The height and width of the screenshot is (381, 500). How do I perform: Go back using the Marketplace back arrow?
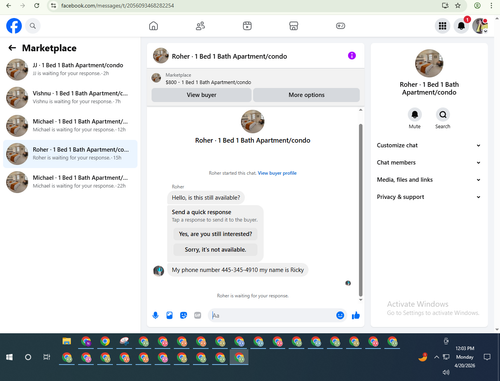[12, 48]
